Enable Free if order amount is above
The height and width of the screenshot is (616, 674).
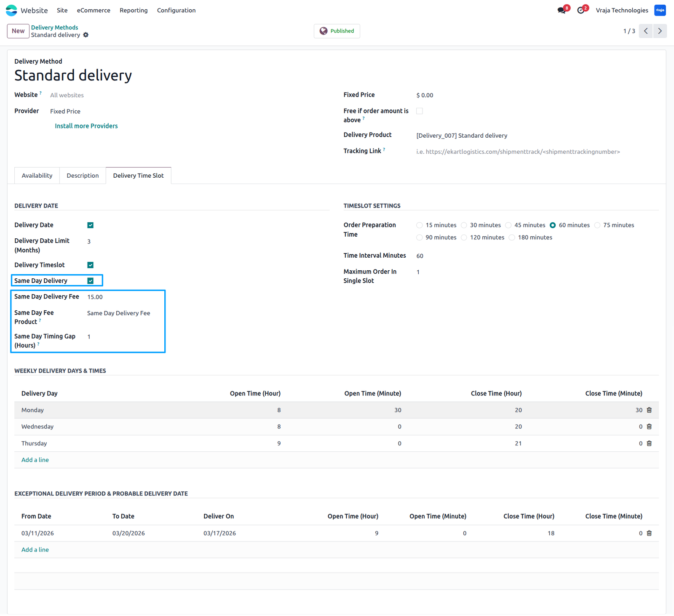[420, 111]
